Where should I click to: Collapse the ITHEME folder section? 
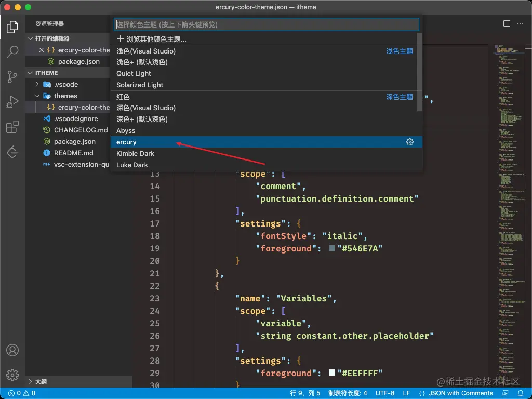coord(30,73)
